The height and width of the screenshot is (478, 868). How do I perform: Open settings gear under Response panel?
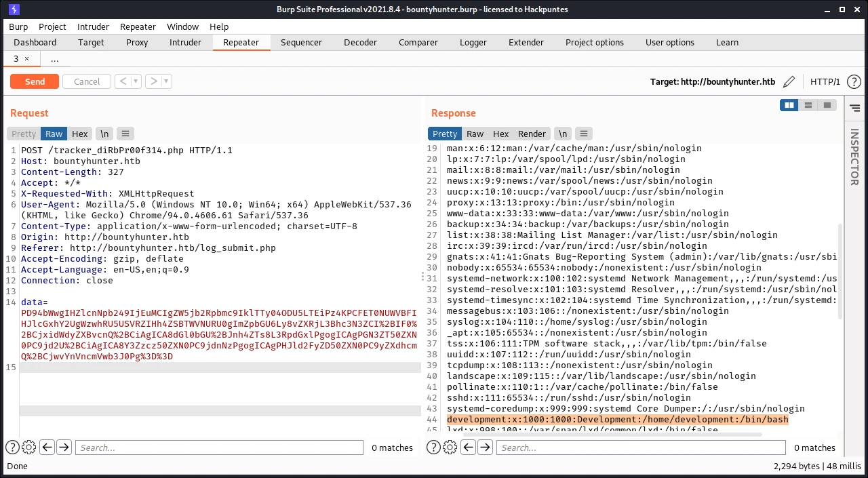point(450,447)
